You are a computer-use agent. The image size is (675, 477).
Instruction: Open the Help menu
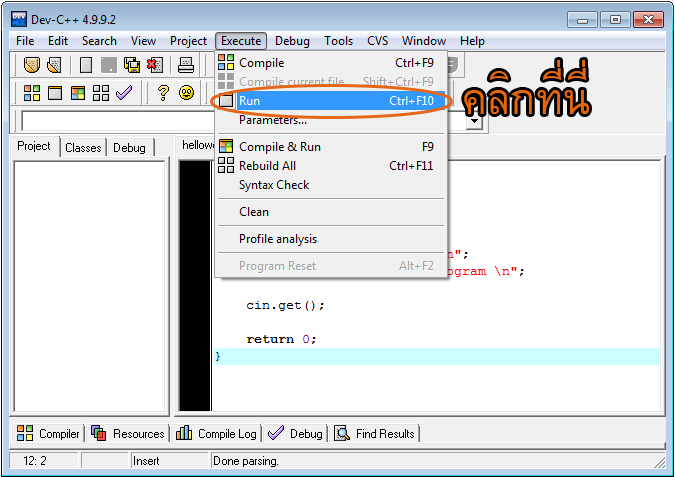(x=472, y=41)
